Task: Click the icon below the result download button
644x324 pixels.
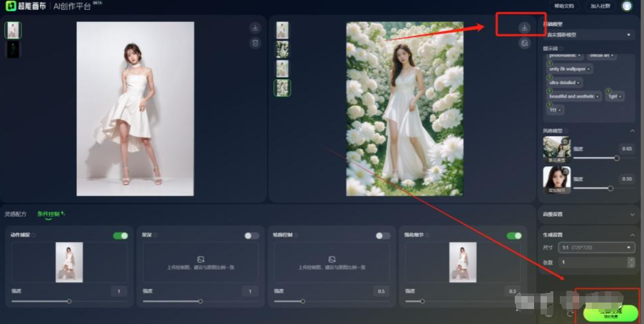Action: (x=524, y=43)
